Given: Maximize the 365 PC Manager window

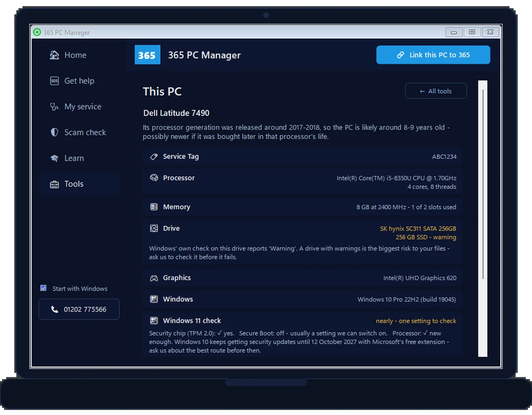Looking at the screenshot, I should (x=472, y=32).
